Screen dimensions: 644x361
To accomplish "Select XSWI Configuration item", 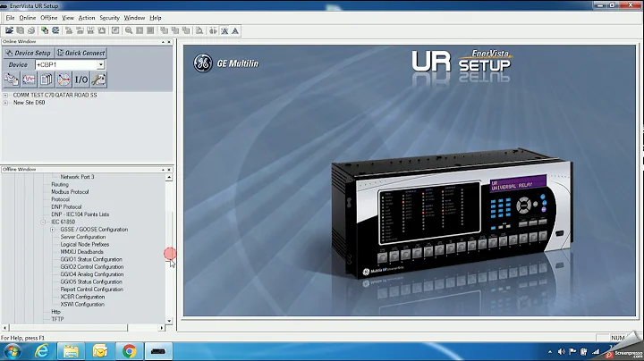I will pos(82,305).
